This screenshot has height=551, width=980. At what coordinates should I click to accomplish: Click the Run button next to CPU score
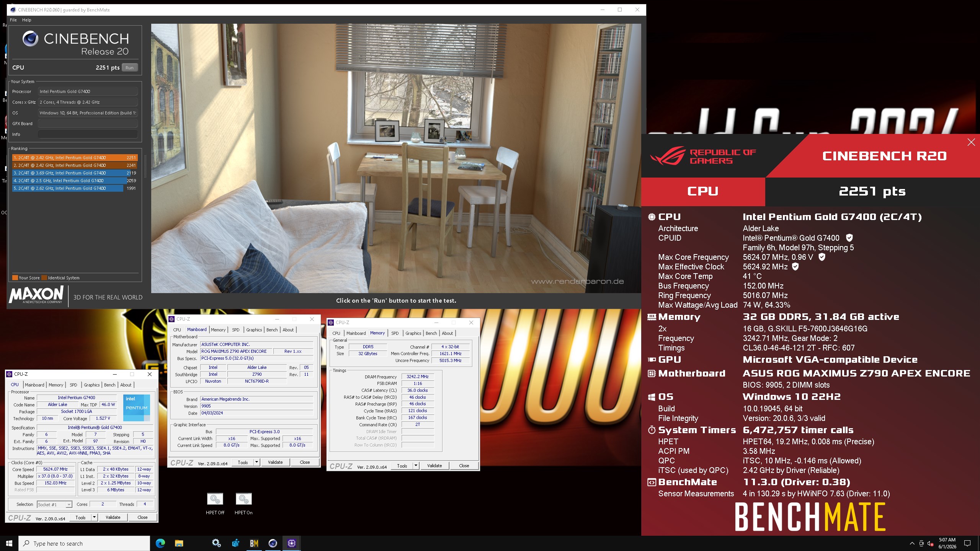pyautogui.click(x=129, y=68)
